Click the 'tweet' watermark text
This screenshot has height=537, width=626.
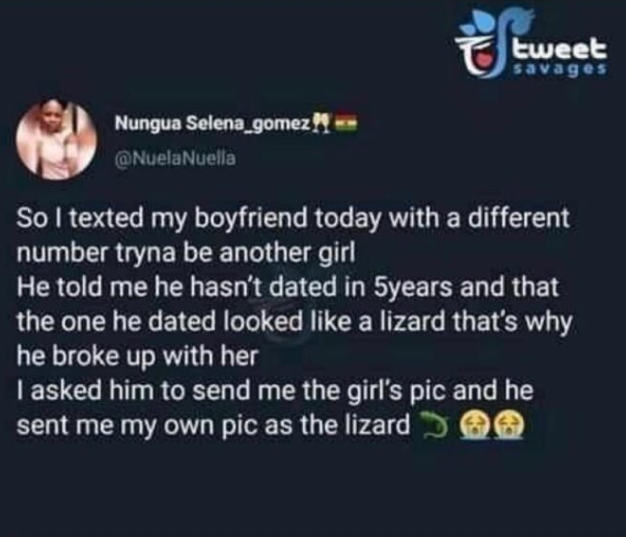coord(561,48)
